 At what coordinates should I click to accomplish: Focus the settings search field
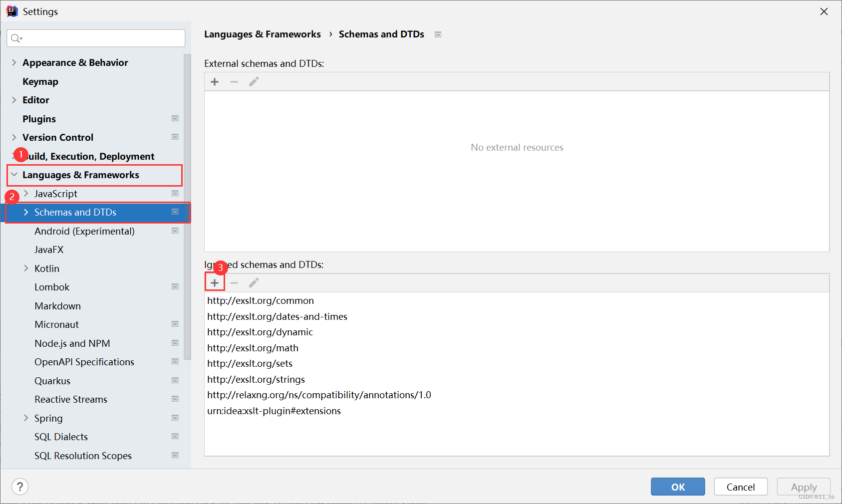point(96,38)
